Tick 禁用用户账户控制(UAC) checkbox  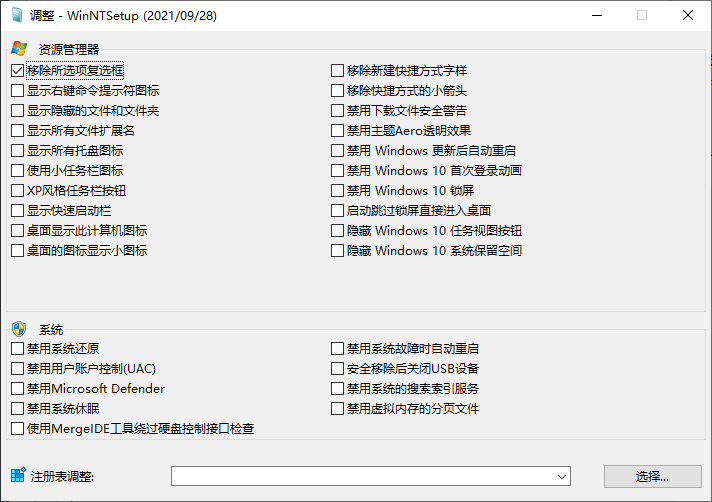(17, 369)
